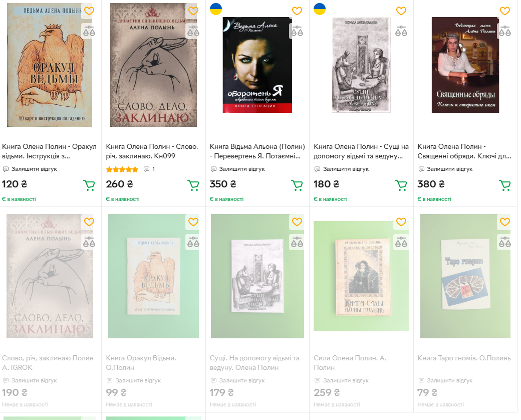Viewport: 521px width, 420px height.
Task: Add 380 ₴ 'Священні обряди' to cart
Action: [504, 185]
